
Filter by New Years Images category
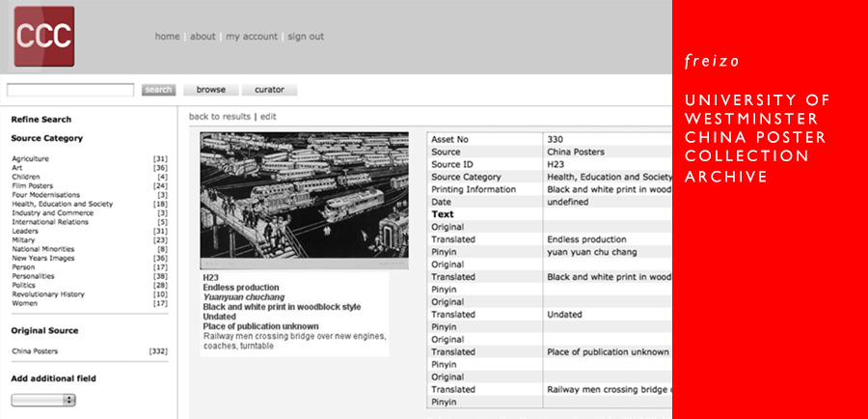43,259
